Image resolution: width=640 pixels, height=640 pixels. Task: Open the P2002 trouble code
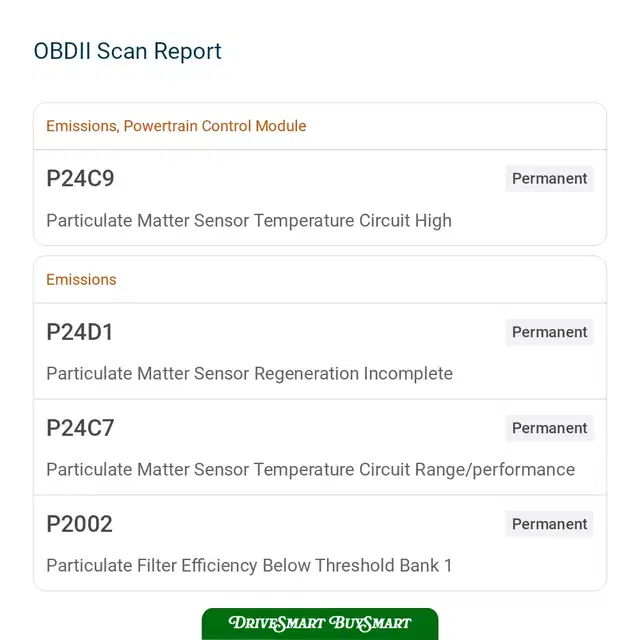(79, 524)
